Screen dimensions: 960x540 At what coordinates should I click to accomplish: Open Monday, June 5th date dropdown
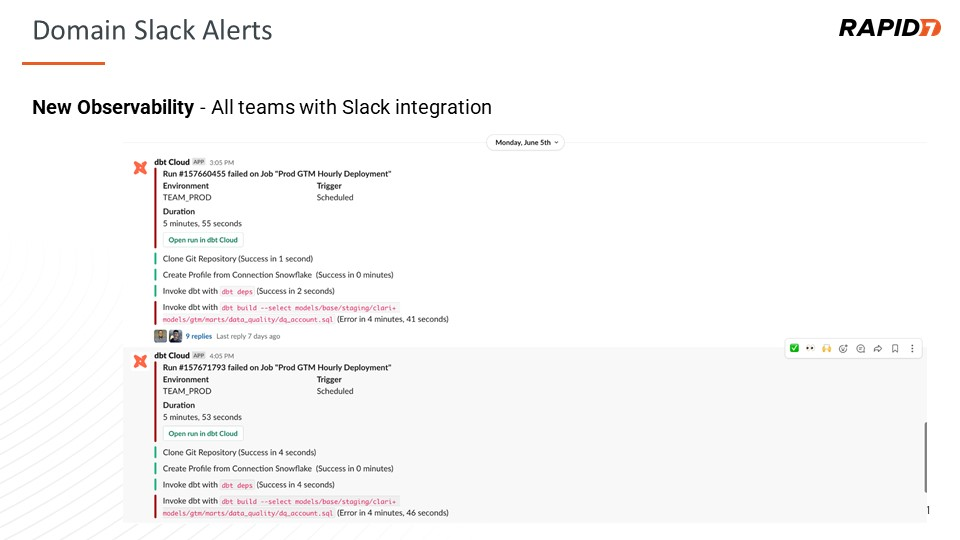[525, 142]
